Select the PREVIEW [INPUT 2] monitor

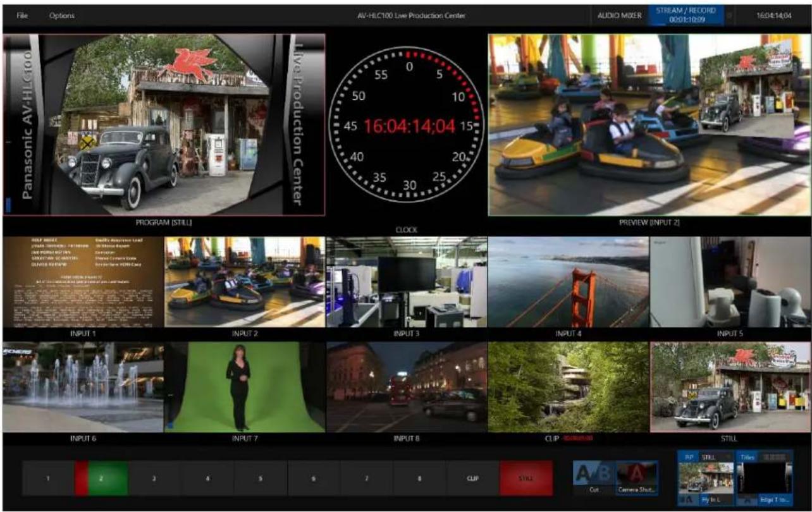pyautogui.click(x=649, y=125)
